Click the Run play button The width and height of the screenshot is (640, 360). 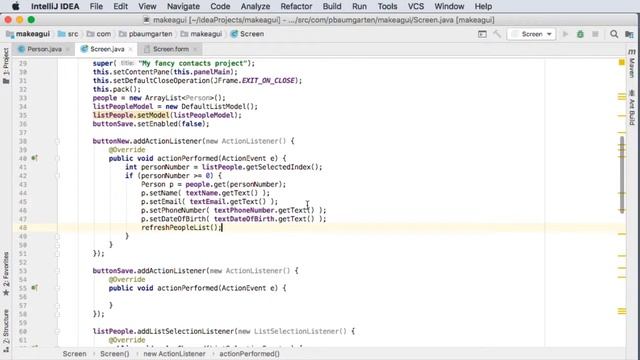565,34
